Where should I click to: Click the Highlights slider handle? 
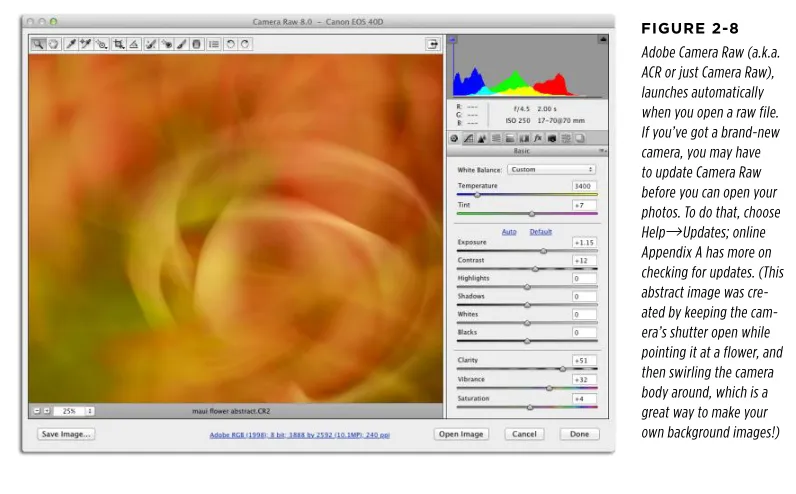click(x=527, y=287)
